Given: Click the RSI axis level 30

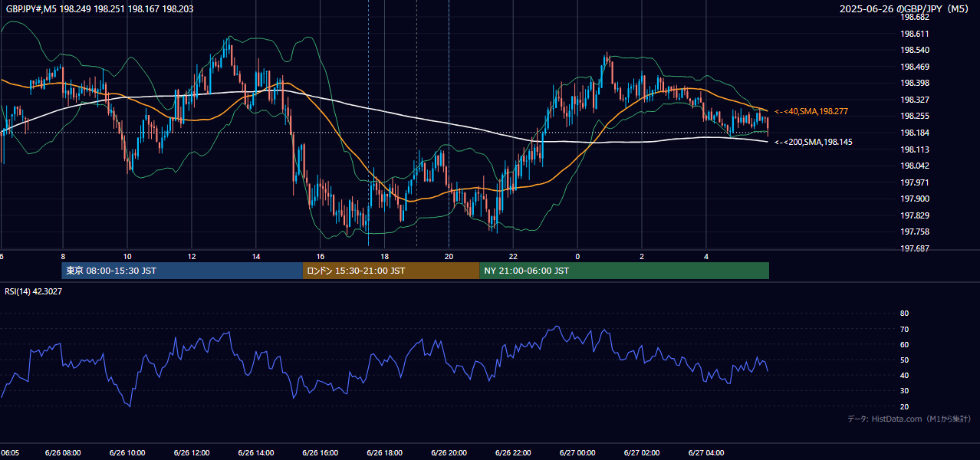Looking at the screenshot, I should [904, 391].
